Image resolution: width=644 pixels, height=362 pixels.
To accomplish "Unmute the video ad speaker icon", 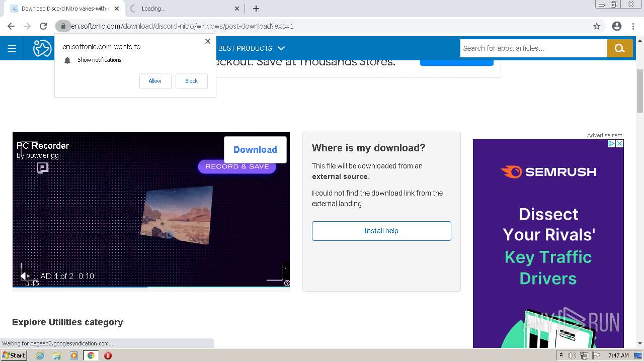I will (x=25, y=276).
